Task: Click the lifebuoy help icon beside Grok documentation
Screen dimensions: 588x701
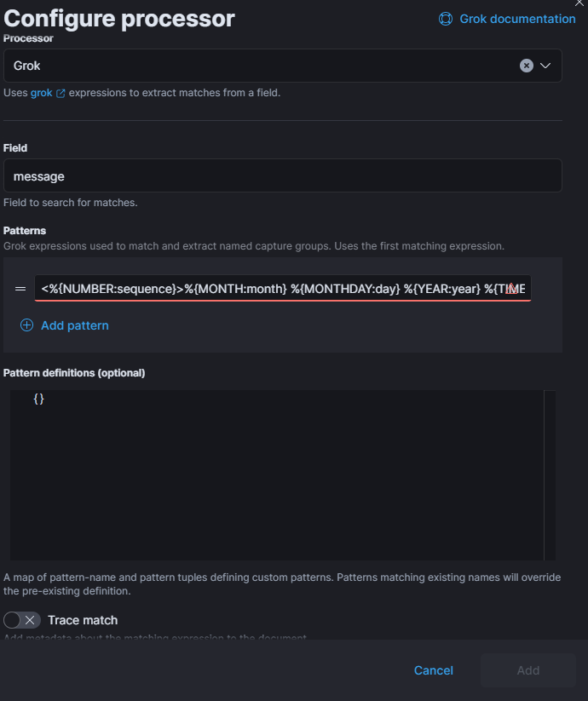Action: pyautogui.click(x=446, y=19)
